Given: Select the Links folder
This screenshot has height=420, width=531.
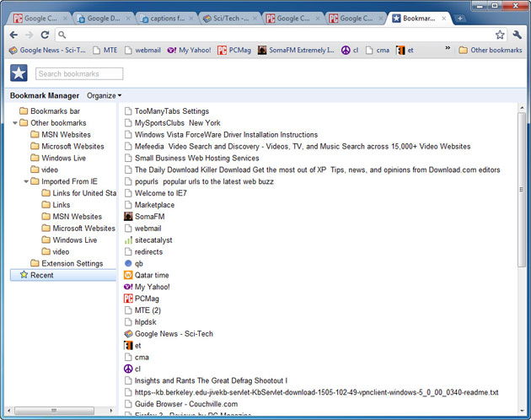Looking at the screenshot, I should (x=56, y=205).
